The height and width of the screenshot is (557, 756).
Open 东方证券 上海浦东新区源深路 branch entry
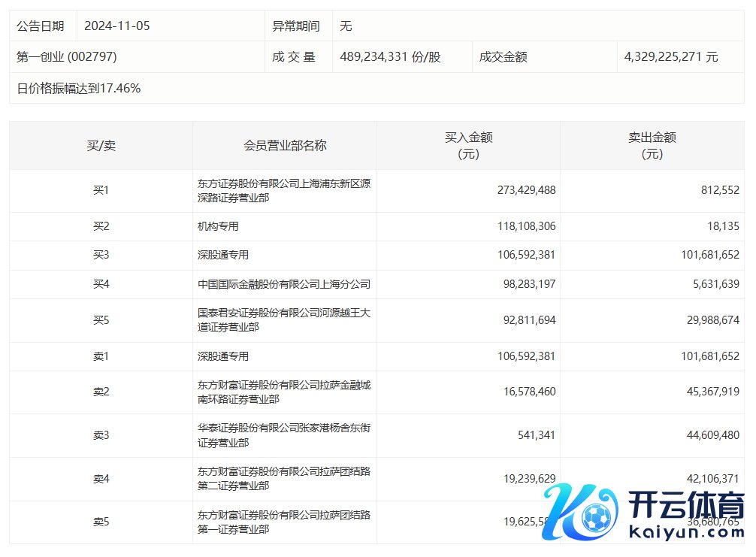pyautogui.click(x=284, y=191)
